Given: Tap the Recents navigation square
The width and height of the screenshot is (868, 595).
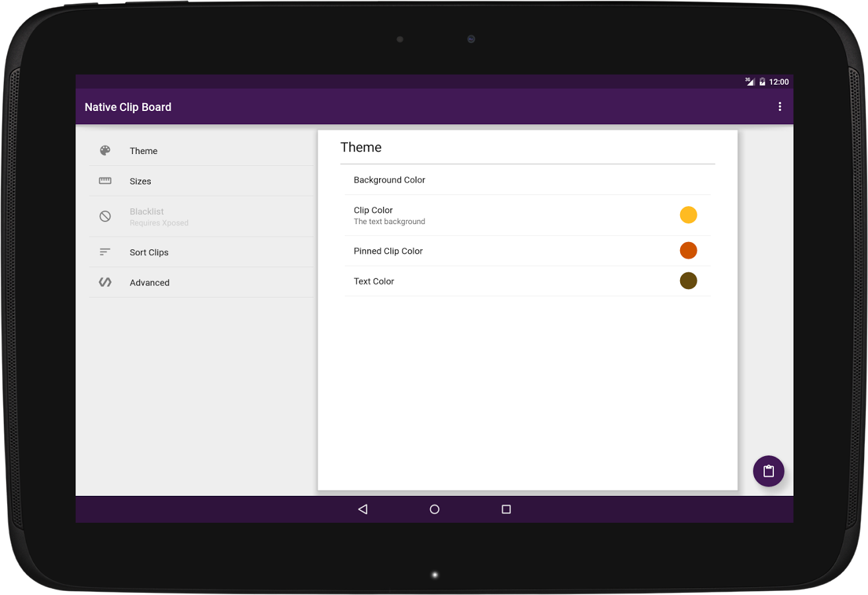Looking at the screenshot, I should click(506, 509).
